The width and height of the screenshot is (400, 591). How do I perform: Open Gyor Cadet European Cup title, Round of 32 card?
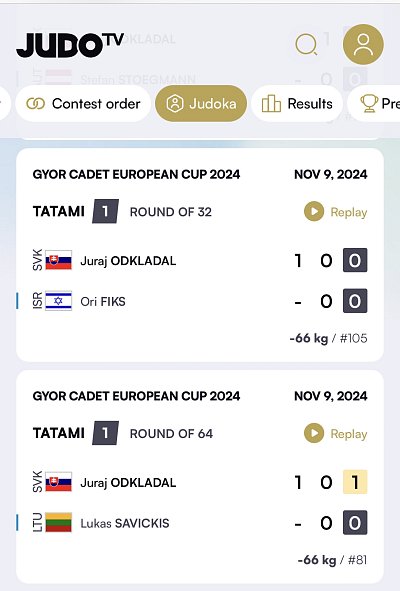[136, 175]
